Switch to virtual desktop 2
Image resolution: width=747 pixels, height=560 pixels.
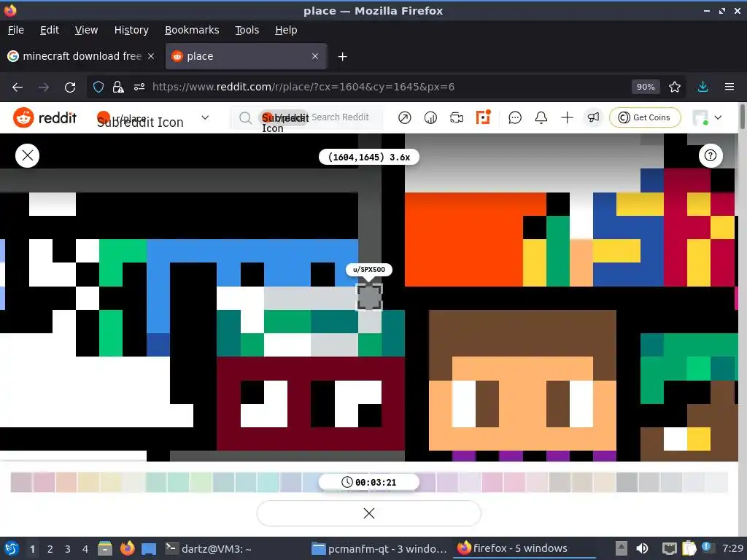click(50, 549)
